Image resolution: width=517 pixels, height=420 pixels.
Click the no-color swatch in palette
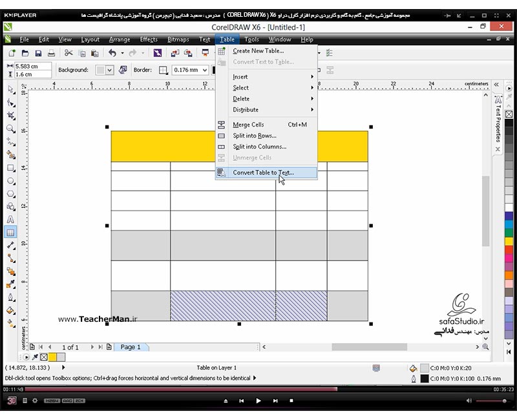click(x=509, y=114)
